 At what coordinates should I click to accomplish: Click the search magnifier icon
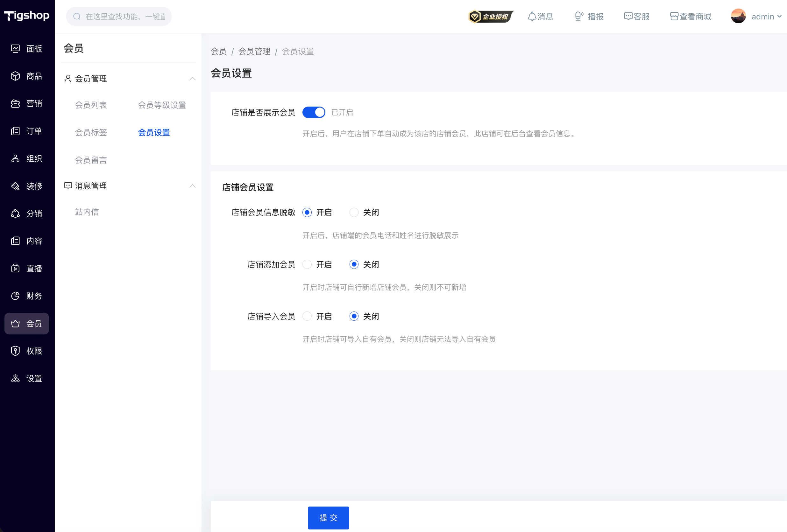77,16
